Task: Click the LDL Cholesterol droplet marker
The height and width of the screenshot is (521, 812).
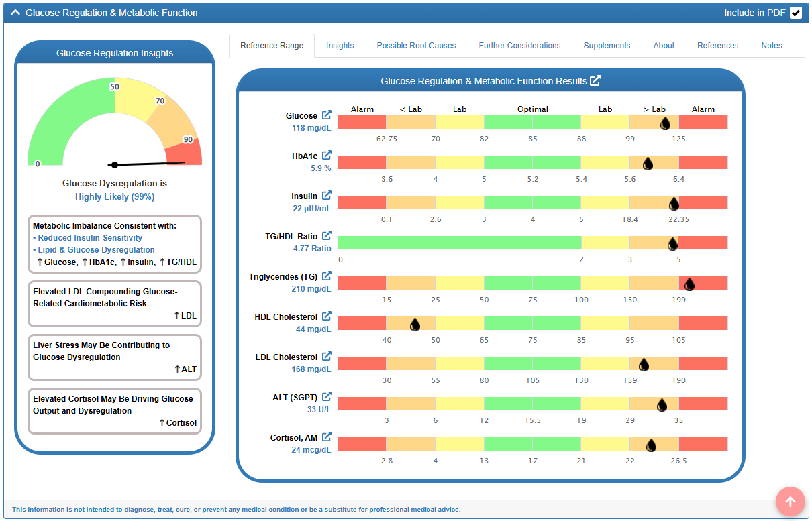Action: (644, 365)
